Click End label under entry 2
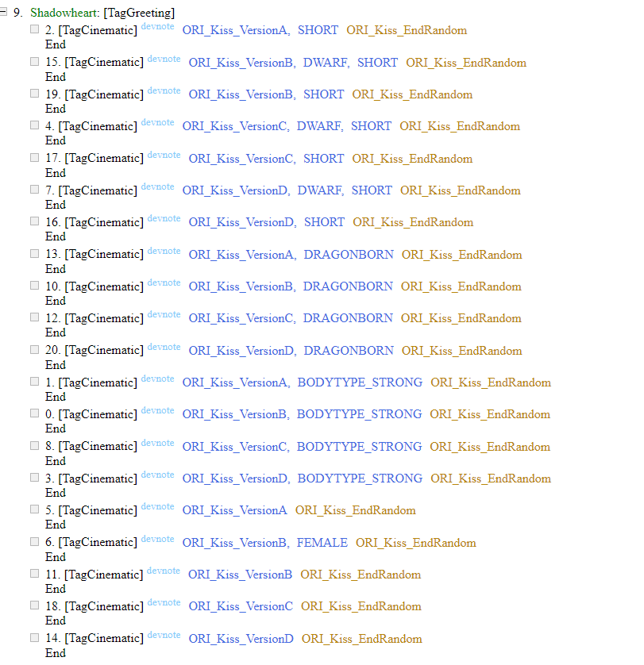 (56, 44)
